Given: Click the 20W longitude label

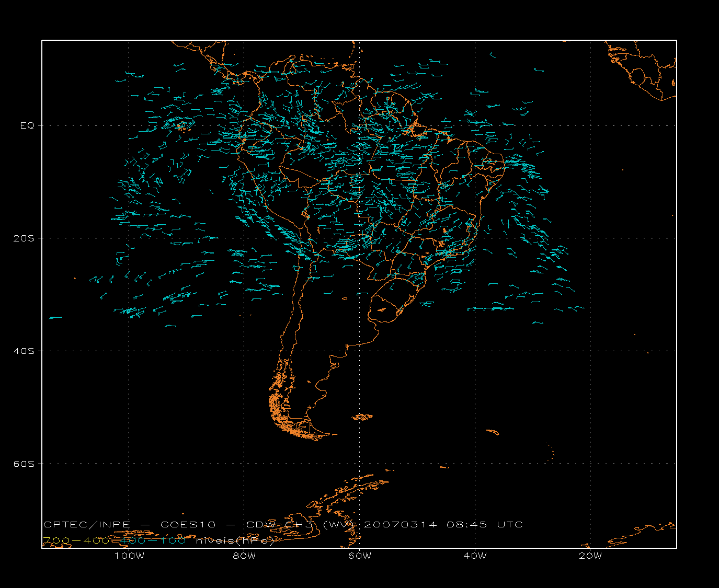Looking at the screenshot, I should [x=591, y=556].
